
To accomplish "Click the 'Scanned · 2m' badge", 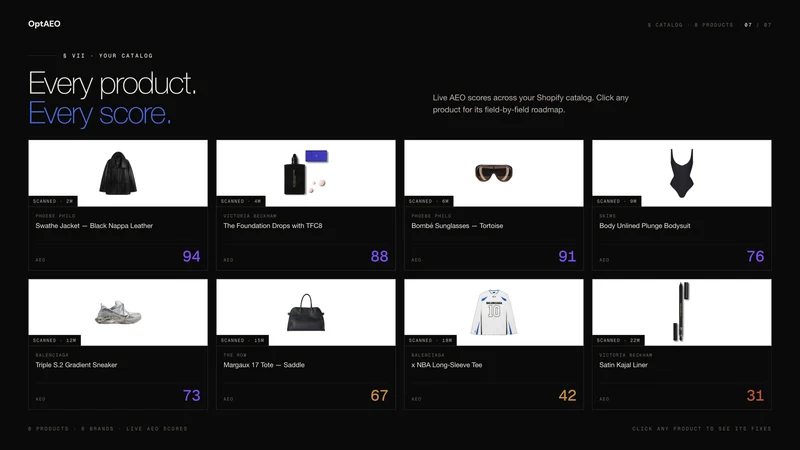I will [53, 202].
